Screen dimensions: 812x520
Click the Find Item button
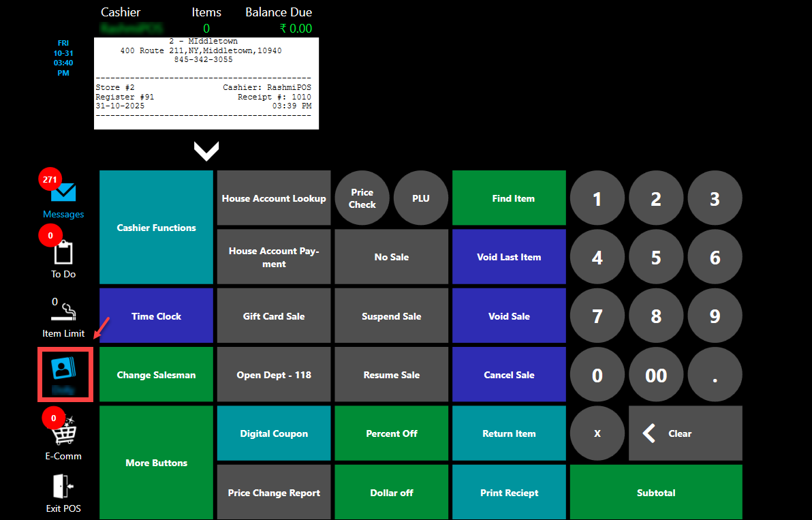(509, 198)
